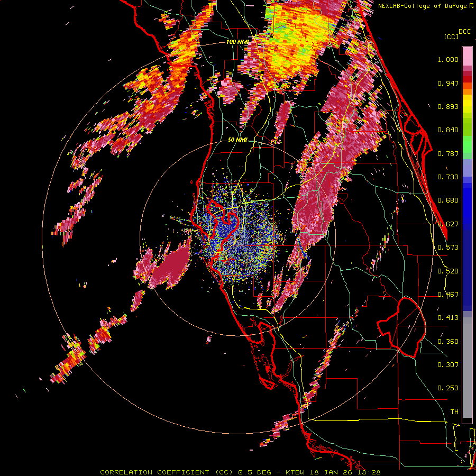The image size is (476, 476).
Task: Select the 0.840 scale value
Action: coord(448,130)
